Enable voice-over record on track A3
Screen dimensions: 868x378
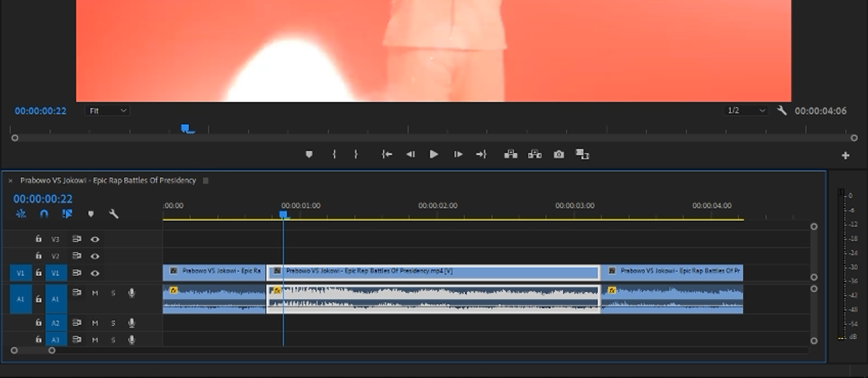[x=132, y=339]
